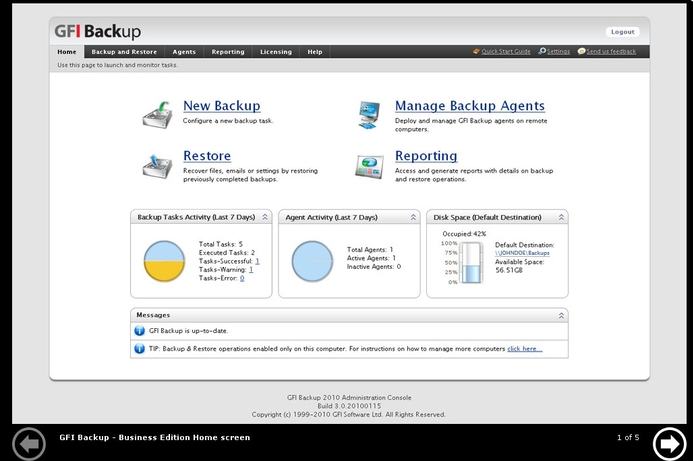The height and width of the screenshot is (461, 693).
Task: Open the Reporting menu in navigation bar
Action: tap(228, 52)
